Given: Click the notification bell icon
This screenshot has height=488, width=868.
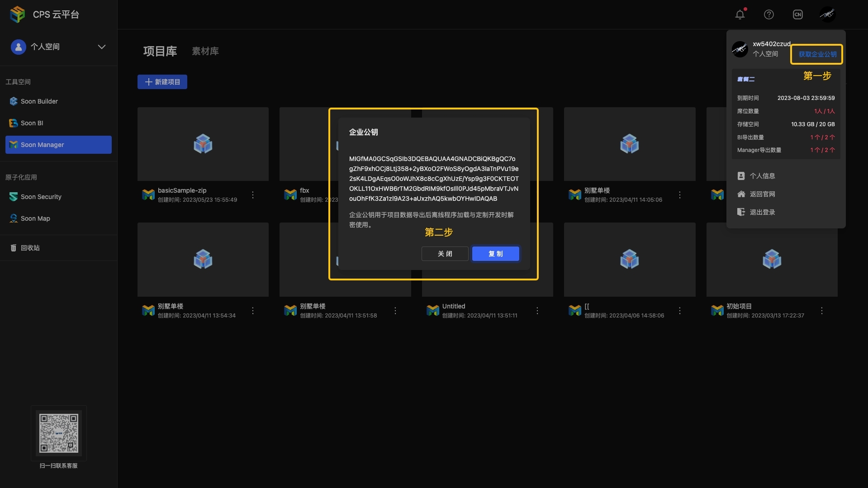Looking at the screenshot, I should click(x=740, y=14).
